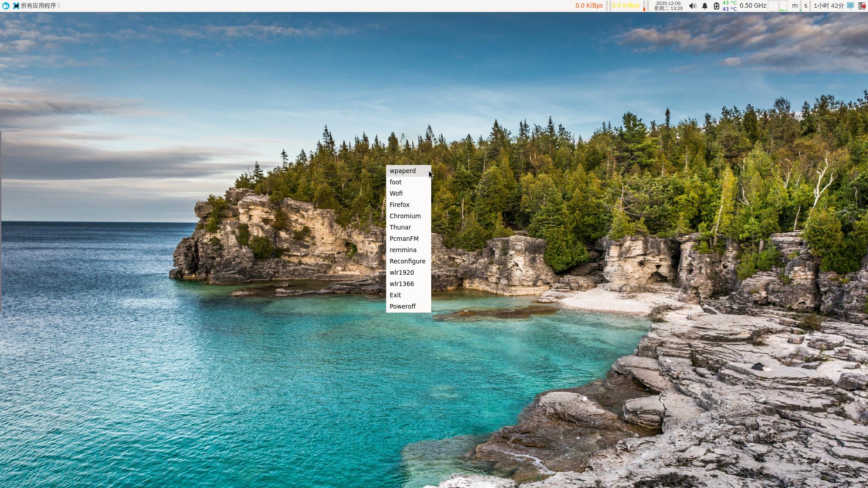The height and width of the screenshot is (488, 868).
Task: Click the blue mouse icon in top-left panel
Action: click(5, 6)
